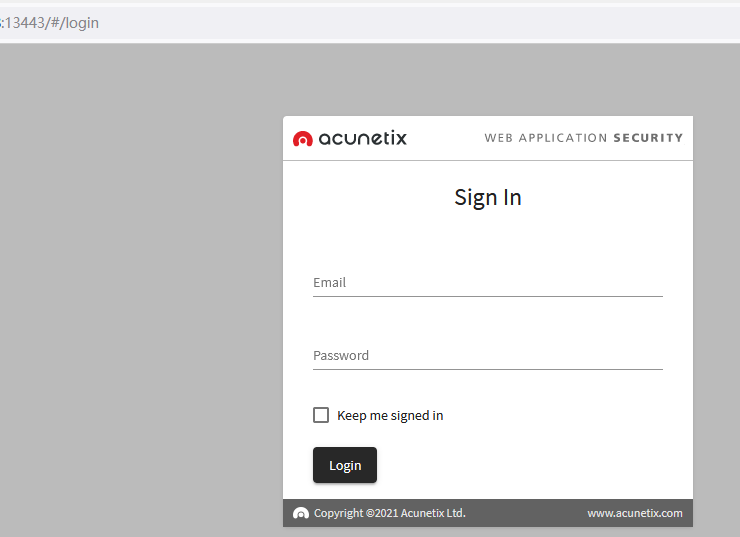The width and height of the screenshot is (740, 537).
Task: Click the Email placeholder label
Action: (329, 283)
